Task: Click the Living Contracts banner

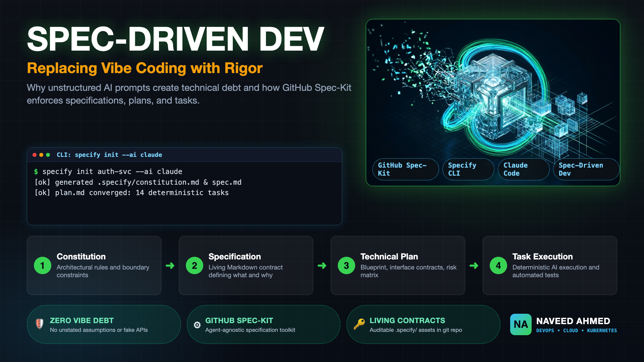Action: (x=423, y=324)
